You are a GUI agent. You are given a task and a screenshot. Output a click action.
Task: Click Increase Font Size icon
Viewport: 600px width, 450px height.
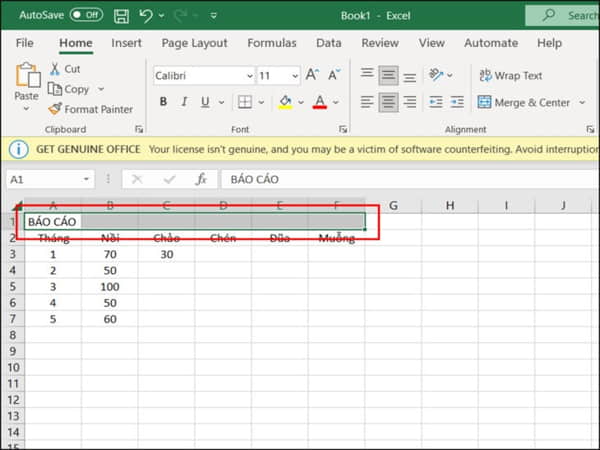(312, 74)
